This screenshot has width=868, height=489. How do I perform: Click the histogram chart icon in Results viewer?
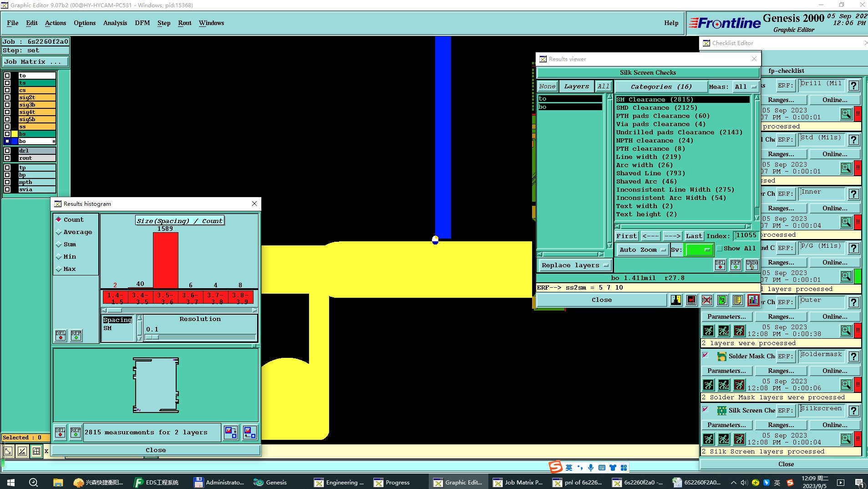753,300
